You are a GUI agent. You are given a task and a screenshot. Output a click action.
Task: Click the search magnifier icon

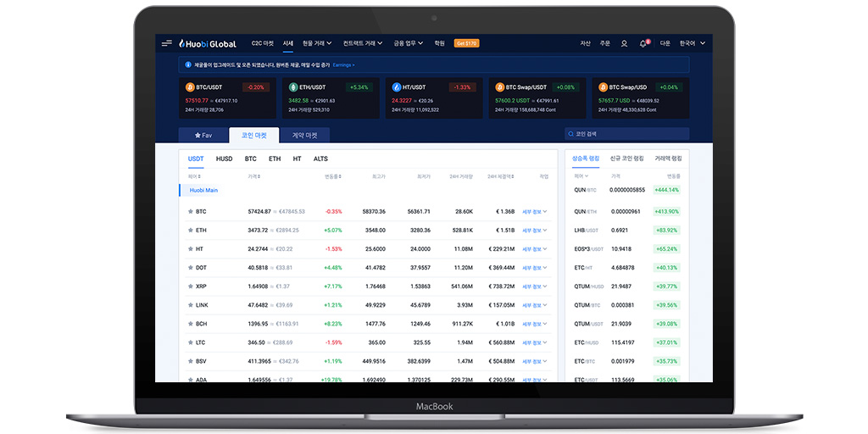click(570, 134)
